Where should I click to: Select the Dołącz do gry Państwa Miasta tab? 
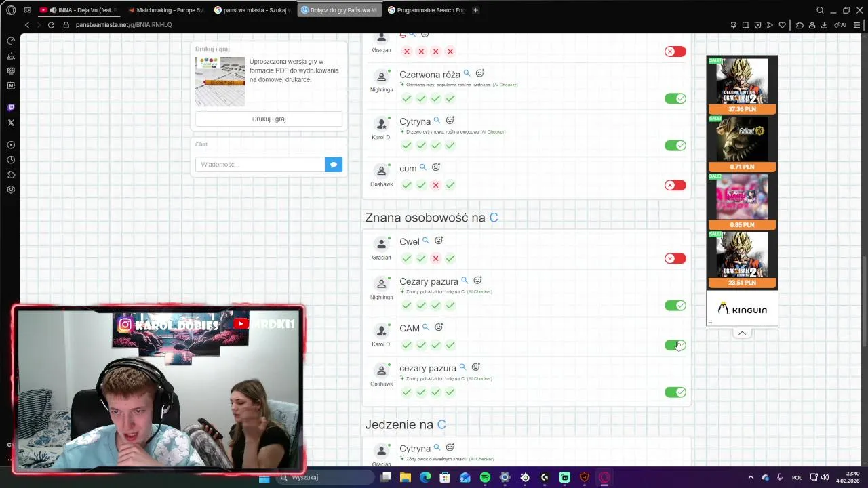pyautogui.click(x=339, y=10)
